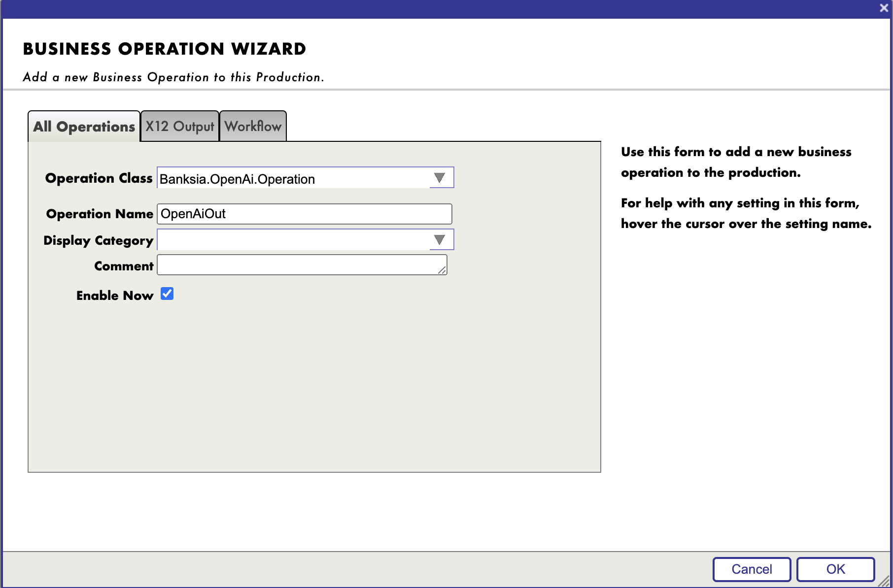Open the X12 Output tab
The image size is (893, 588).
(x=180, y=127)
